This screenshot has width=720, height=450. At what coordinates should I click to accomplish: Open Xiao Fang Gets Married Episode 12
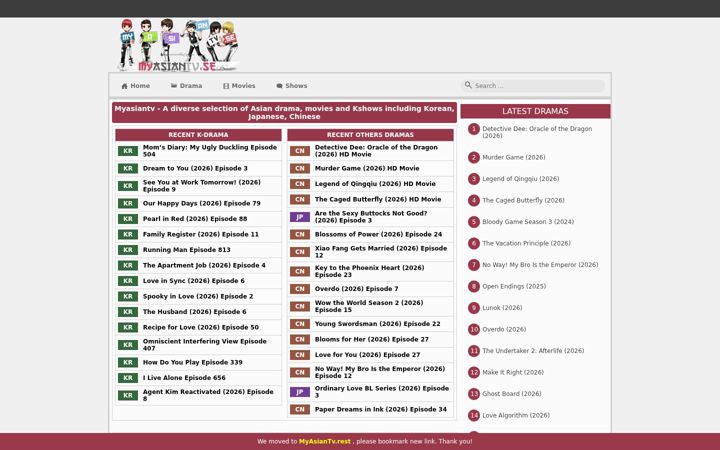[381, 252]
